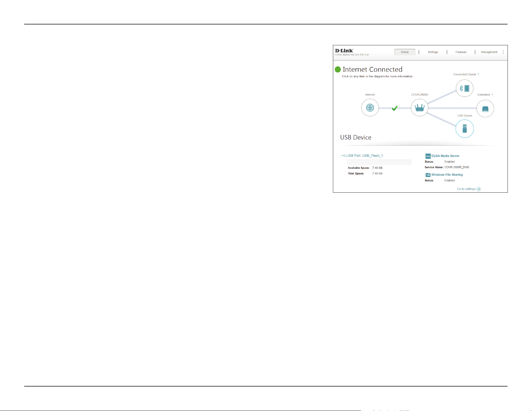The height and width of the screenshot is (411, 532).
Task: Click the green Internet status indicator
Action: pos(338,69)
